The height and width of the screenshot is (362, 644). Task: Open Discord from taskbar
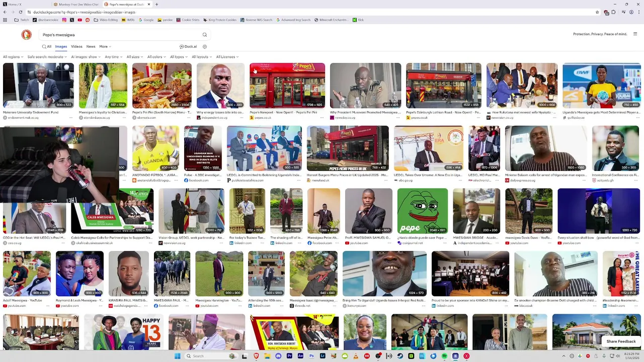coord(278,356)
